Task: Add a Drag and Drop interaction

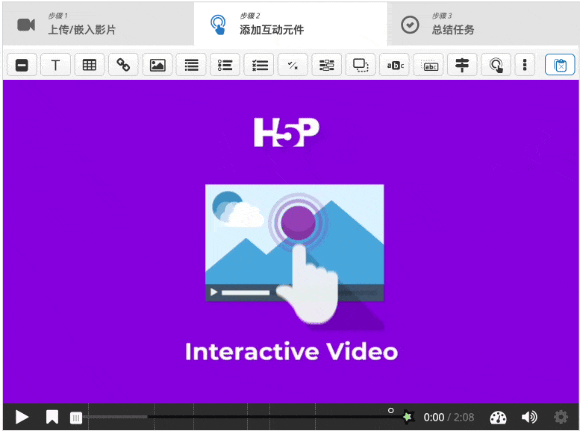Action: [361, 65]
